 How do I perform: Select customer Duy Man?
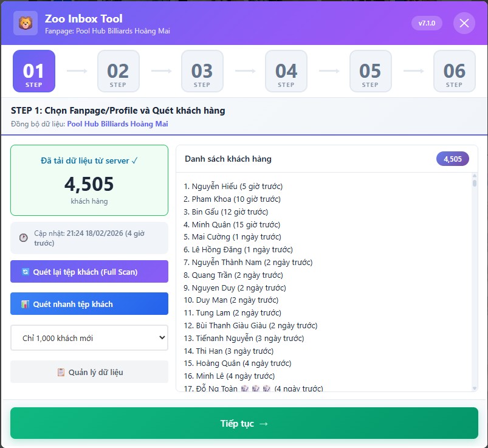tap(231, 300)
